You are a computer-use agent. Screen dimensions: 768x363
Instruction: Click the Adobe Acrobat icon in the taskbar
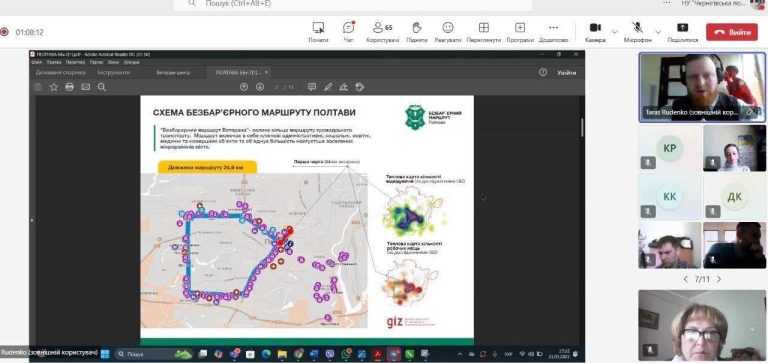(x=378, y=354)
